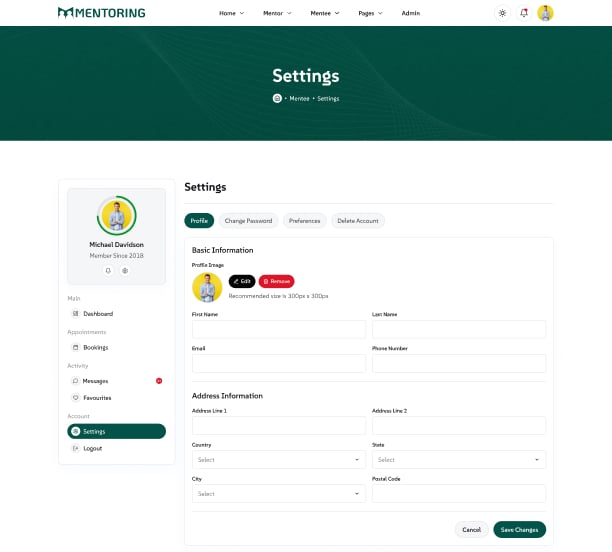Click the red Messages unread badge

click(159, 381)
